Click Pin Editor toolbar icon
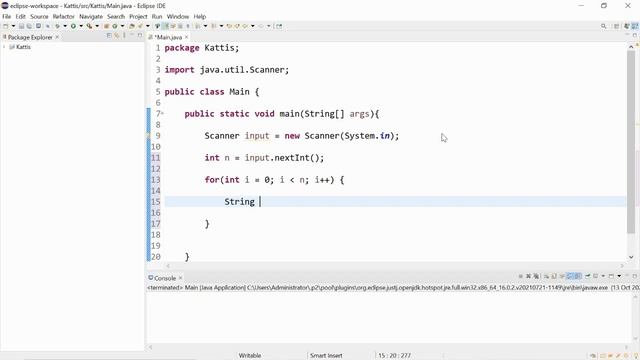 (x=279, y=26)
